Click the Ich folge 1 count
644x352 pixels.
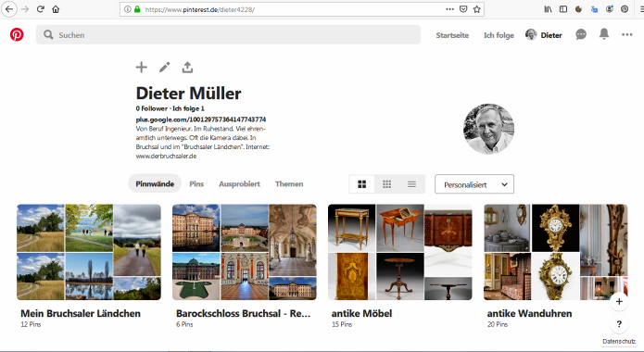pyautogui.click(x=188, y=108)
